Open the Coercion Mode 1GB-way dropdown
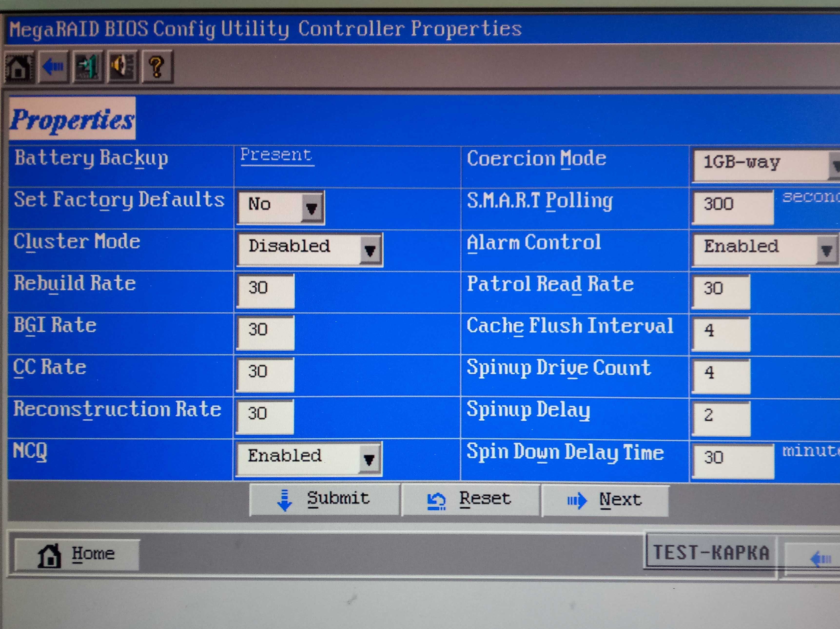840x629 pixels. tap(766, 165)
